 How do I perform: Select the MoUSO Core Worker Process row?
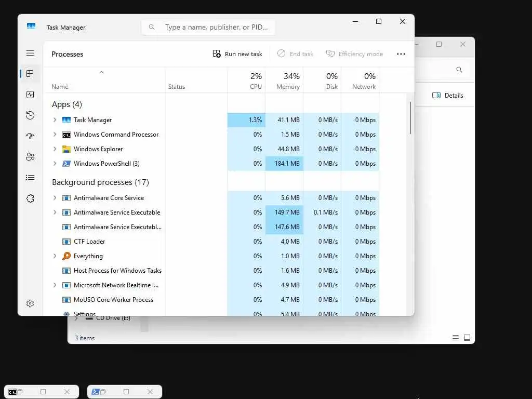point(212,300)
